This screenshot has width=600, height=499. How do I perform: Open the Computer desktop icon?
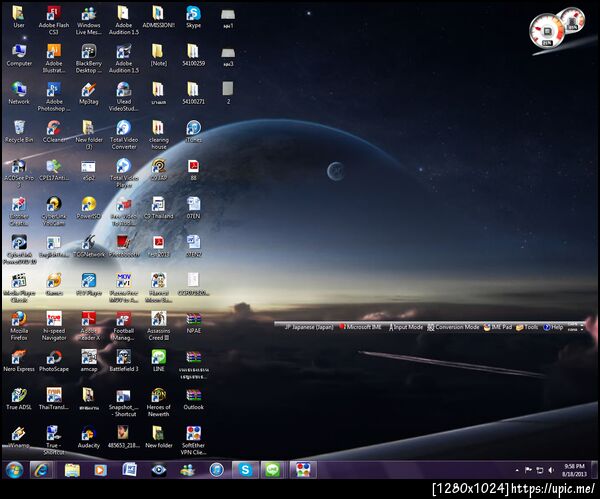pyautogui.click(x=19, y=55)
